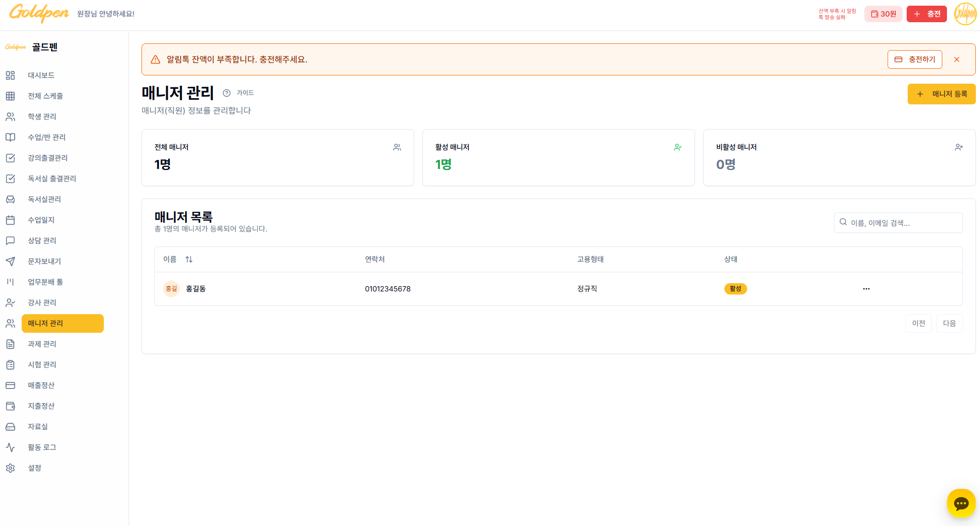Click the 매니저 등록 button
This screenshot has height=526, width=980.
pyautogui.click(x=941, y=94)
